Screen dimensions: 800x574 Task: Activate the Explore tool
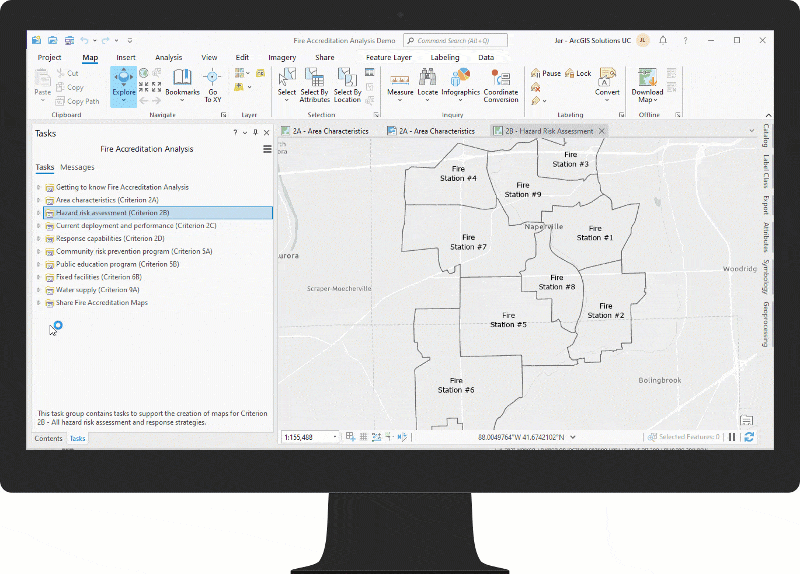(x=123, y=86)
